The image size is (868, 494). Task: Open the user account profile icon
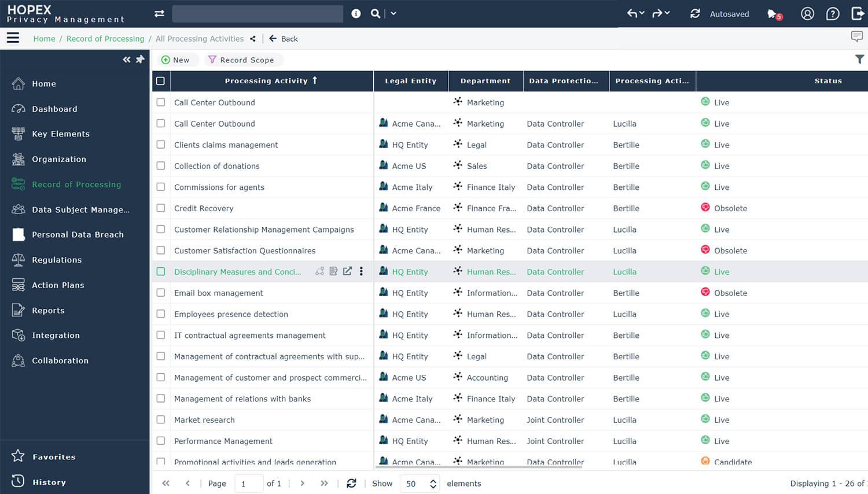[807, 13]
